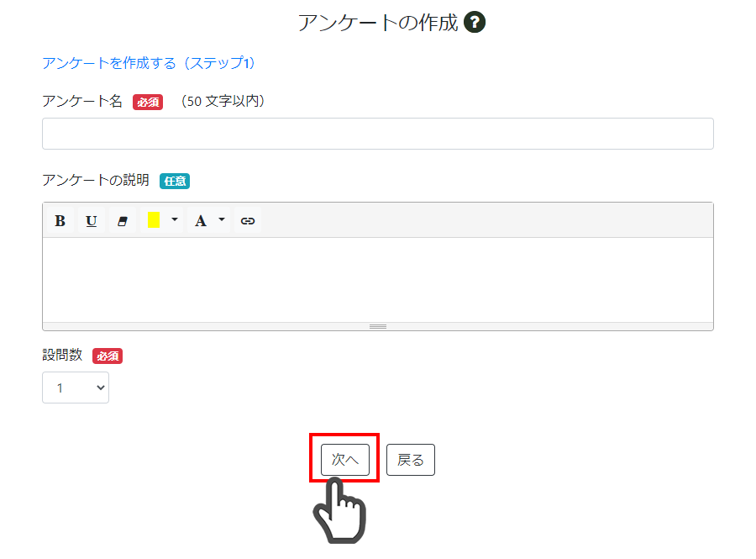Expand the font color dropdown arrow
This screenshot has height=559, width=756.
point(222,220)
